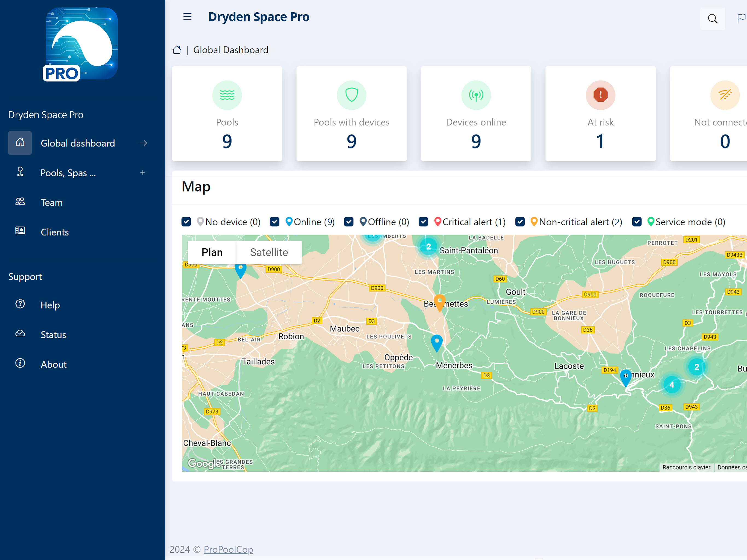Click the Devices online antenna icon
Image resolution: width=747 pixels, height=560 pixels.
[x=476, y=95]
